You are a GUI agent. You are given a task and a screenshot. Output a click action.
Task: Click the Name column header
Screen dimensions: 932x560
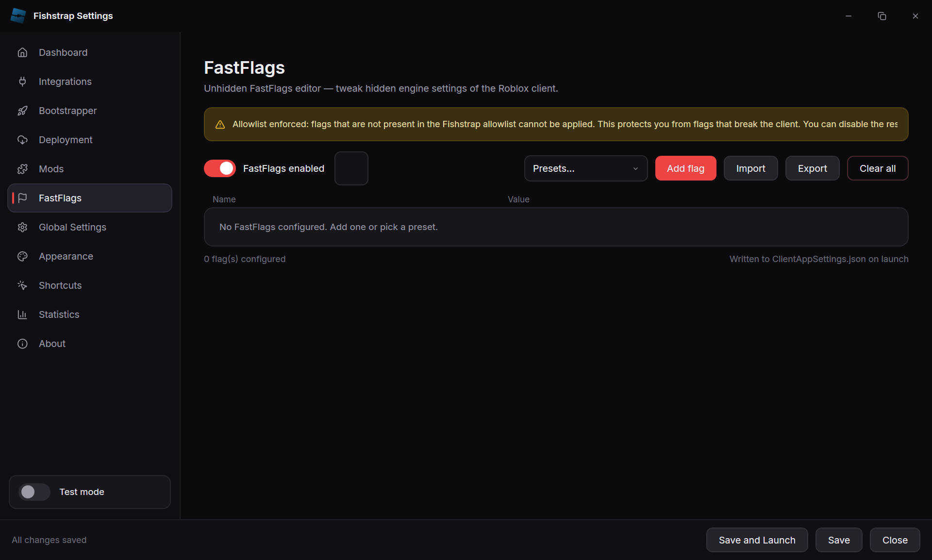tap(224, 199)
